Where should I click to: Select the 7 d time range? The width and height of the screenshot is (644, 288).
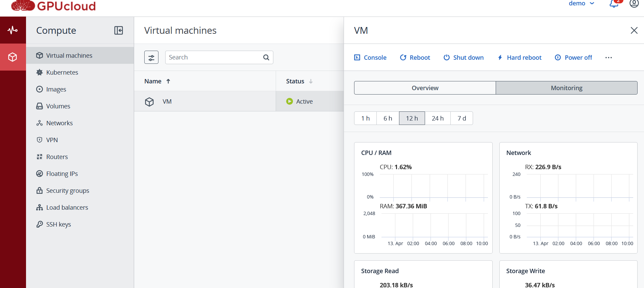[x=462, y=118]
